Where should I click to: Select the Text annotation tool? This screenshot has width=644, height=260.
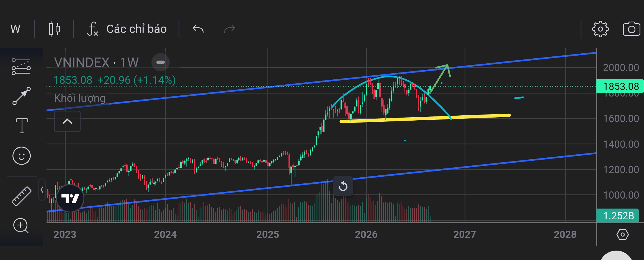click(x=22, y=126)
